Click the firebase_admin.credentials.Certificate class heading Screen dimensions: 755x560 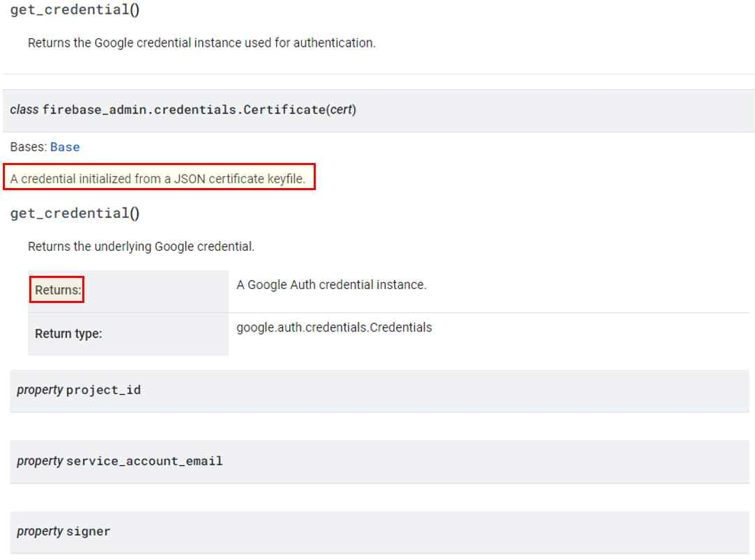[183, 109]
